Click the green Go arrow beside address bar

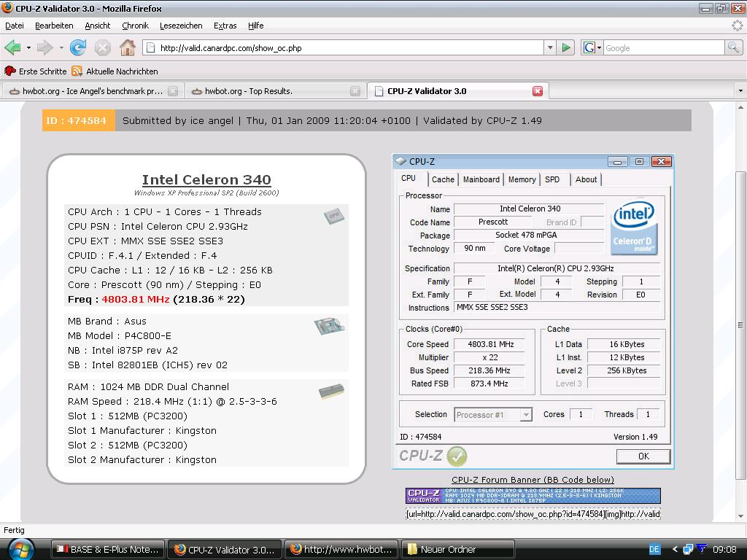(x=566, y=47)
